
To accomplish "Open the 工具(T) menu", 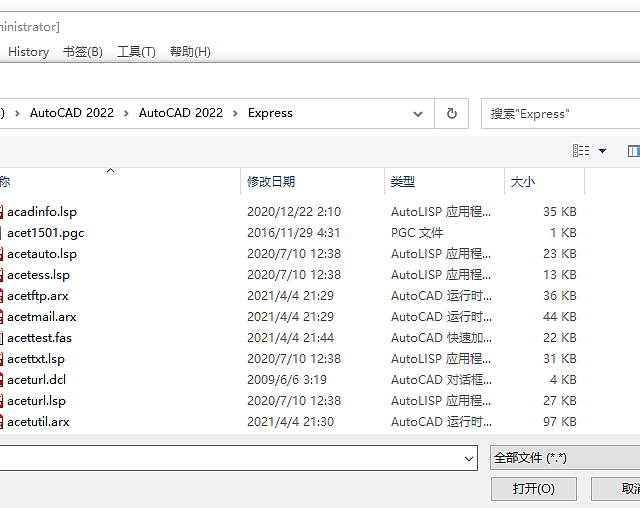I will 136,52.
